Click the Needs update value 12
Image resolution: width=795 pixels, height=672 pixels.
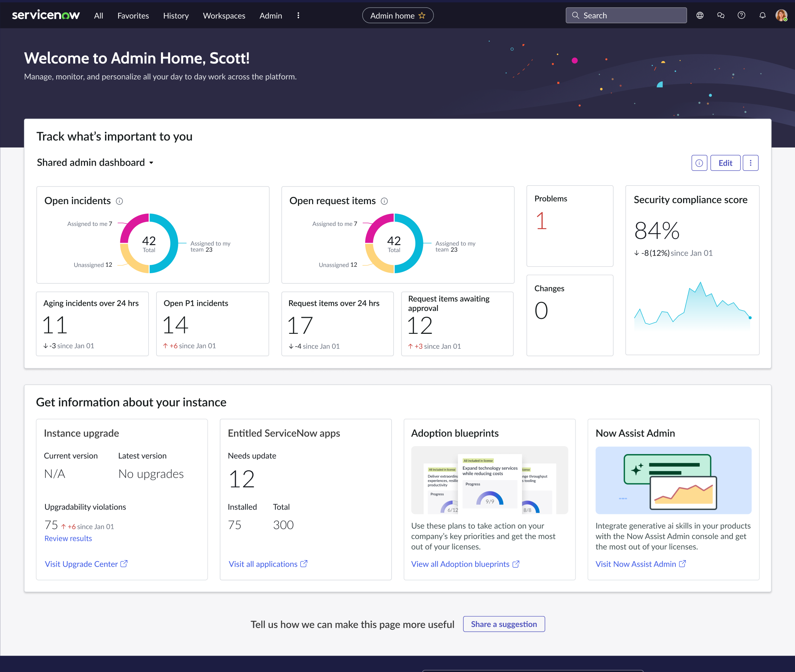242,479
